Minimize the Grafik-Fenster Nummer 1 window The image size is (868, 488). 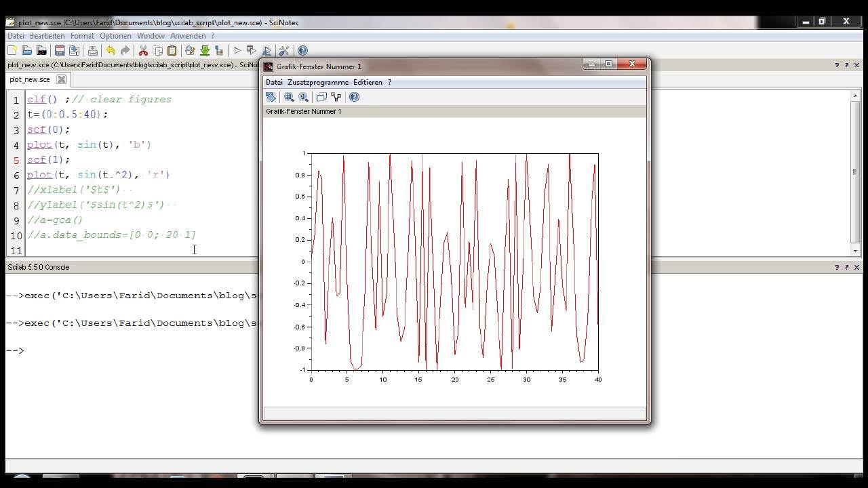pyautogui.click(x=592, y=64)
